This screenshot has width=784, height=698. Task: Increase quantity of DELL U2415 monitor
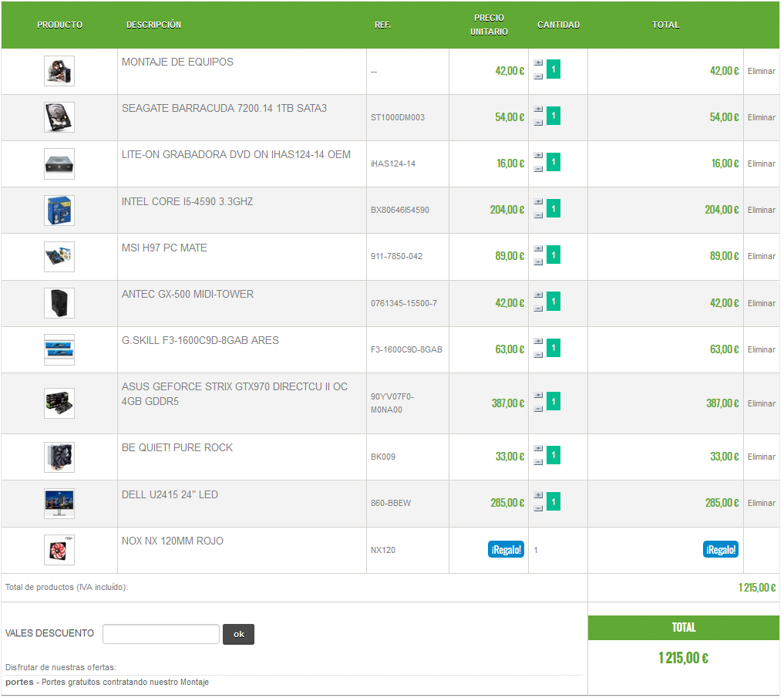coord(540,495)
